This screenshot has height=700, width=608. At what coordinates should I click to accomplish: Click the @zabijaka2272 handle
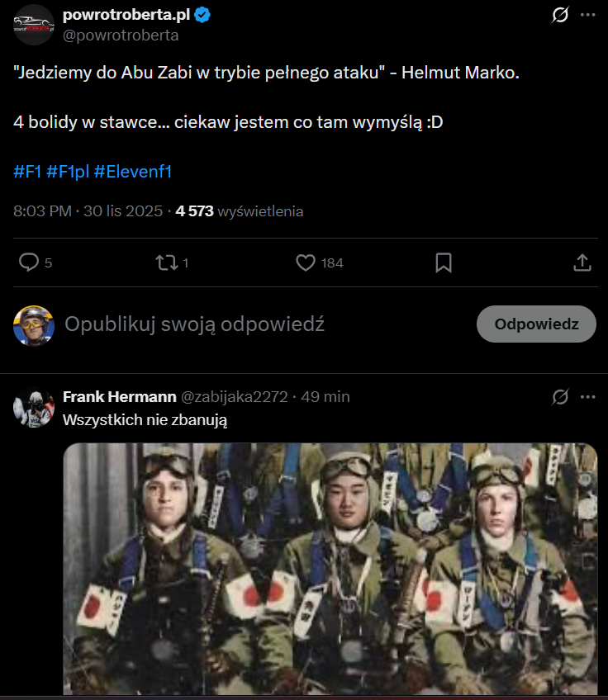click(x=234, y=396)
